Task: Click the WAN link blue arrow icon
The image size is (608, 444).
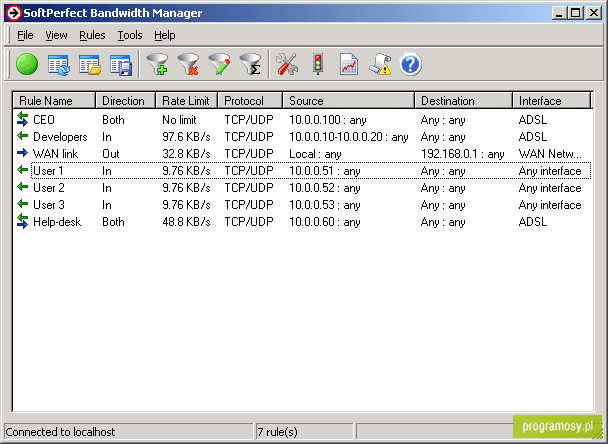Action: click(22, 153)
